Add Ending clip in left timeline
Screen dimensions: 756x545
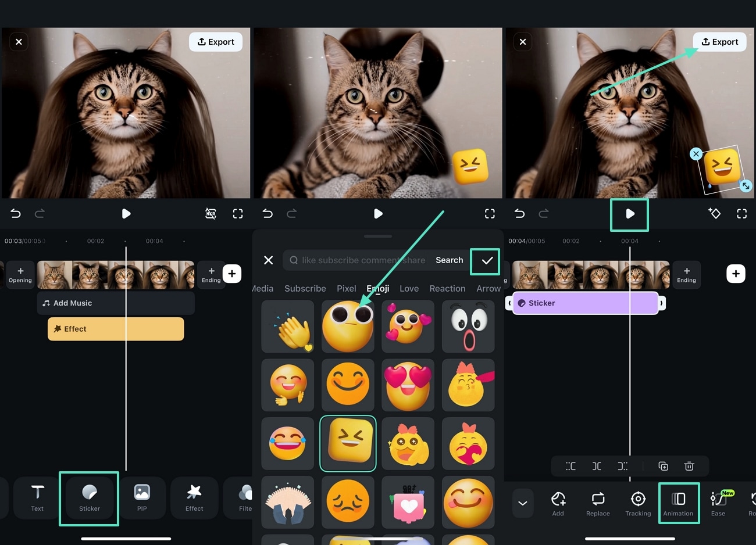pos(211,275)
